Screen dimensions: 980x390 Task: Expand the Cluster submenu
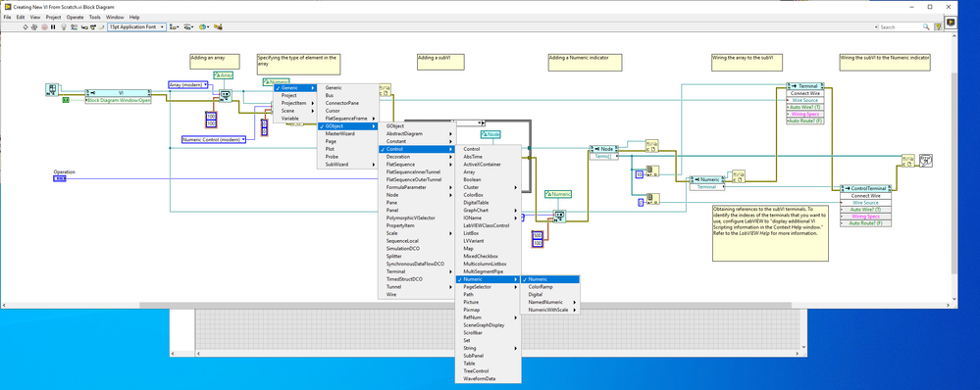pyautogui.click(x=489, y=187)
